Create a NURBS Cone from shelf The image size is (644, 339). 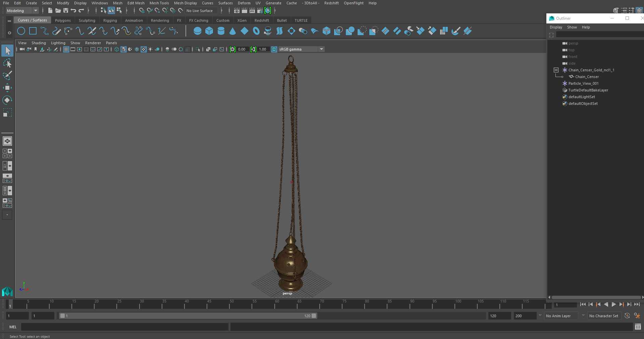coord(233,31)
